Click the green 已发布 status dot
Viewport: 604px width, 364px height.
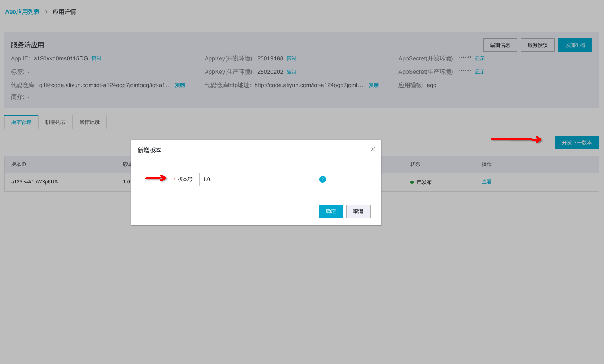(x=412, y=182)
